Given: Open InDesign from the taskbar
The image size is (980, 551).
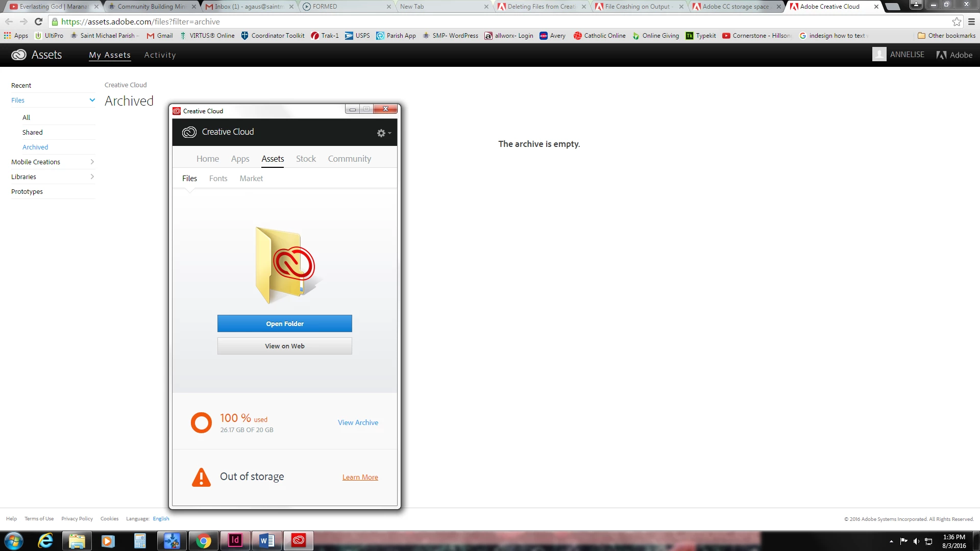Looking at the screenshot, I should point(235,540).
